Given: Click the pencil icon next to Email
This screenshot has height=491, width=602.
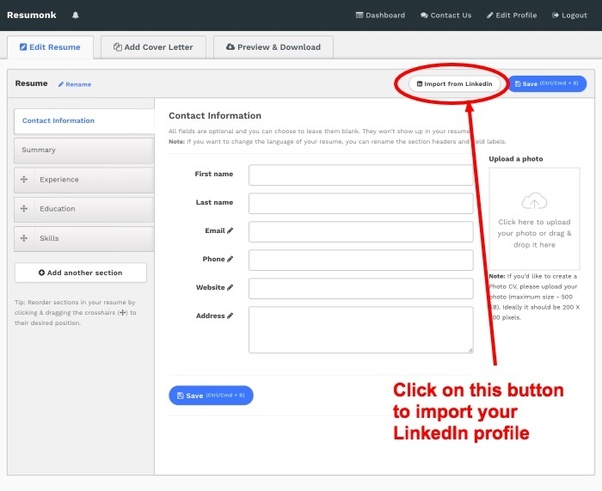Looking at the screenshot, I should 230,231.
